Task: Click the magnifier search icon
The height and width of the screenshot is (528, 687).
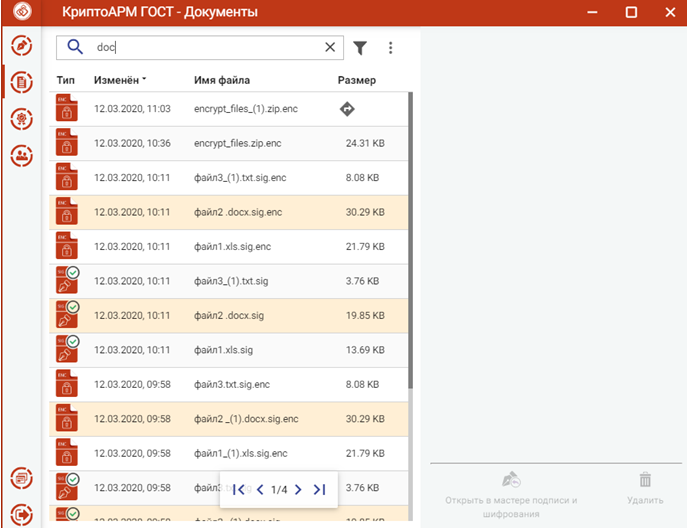Action: tap(75, 46)
